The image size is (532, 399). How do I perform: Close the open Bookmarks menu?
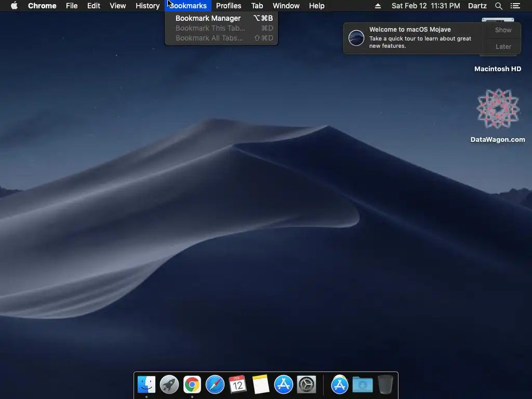point(188,6)
